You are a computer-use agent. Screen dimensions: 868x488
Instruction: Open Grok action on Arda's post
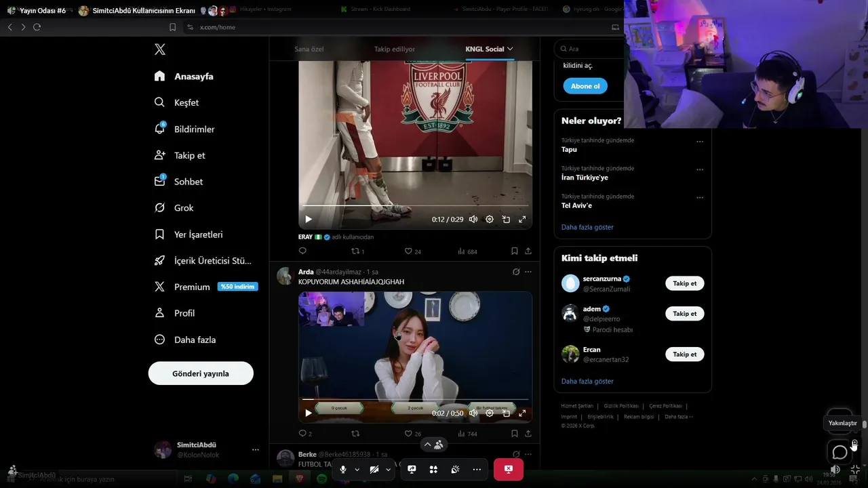coord(516,272)
